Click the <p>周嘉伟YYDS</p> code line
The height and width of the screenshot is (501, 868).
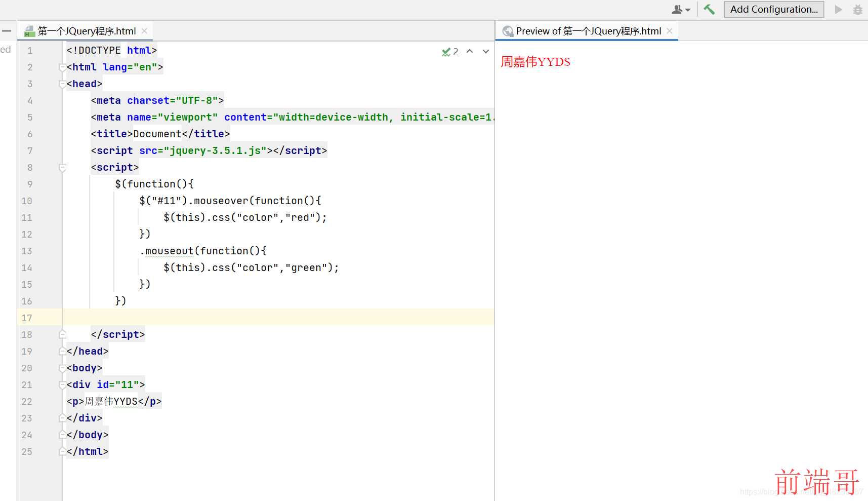pos(114,401)
